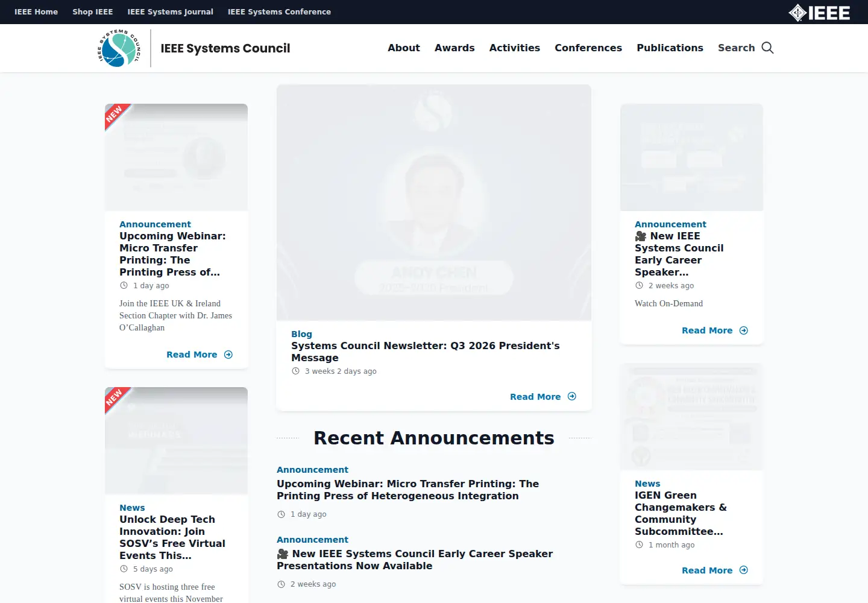The image size is (868, 603).
Task: Click the IEEE Systems Council site title
Action: click(x=225, y=48)
